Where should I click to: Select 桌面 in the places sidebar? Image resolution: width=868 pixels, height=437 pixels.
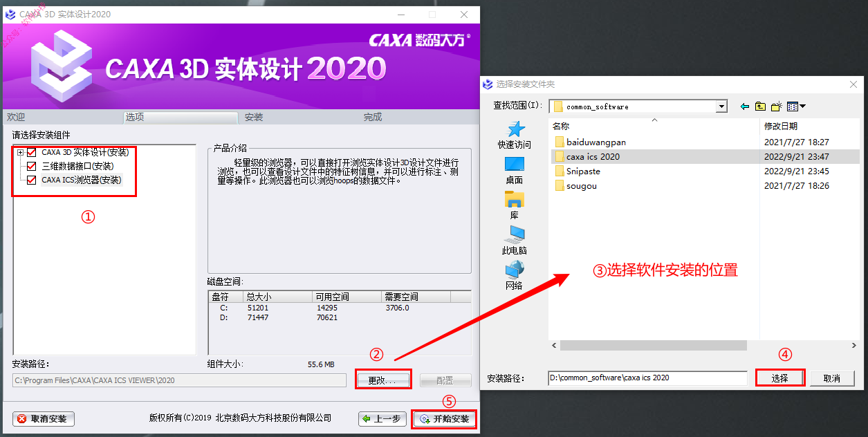pyautogui.click(x=515, y=171)
